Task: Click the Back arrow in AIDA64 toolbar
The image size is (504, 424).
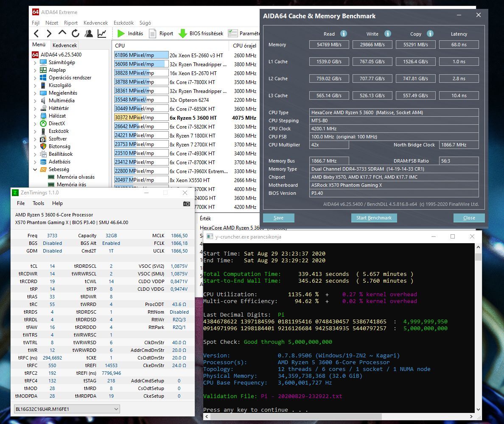Action: click(x=36, y=34)
